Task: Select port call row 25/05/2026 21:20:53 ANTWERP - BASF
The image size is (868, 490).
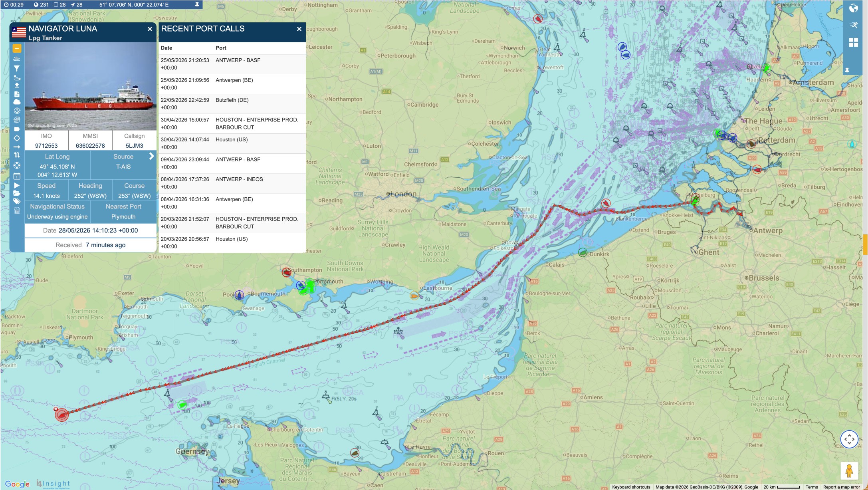Action: tap(232, 64)
